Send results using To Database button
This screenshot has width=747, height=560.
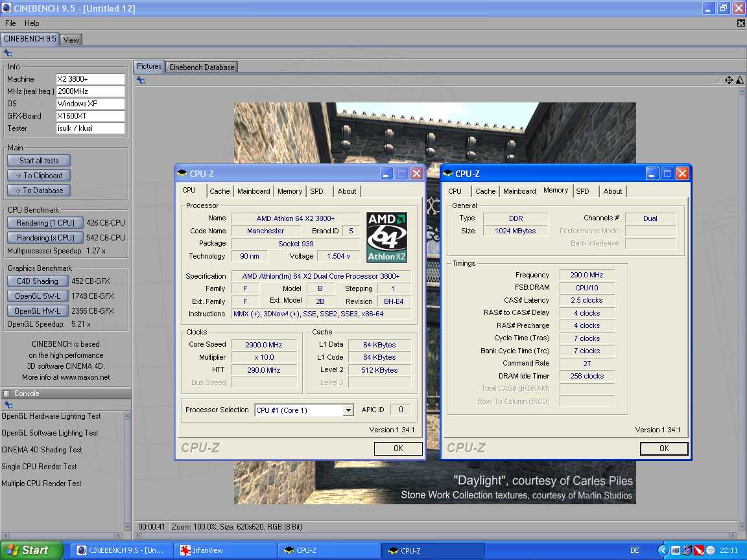[39, 191]
